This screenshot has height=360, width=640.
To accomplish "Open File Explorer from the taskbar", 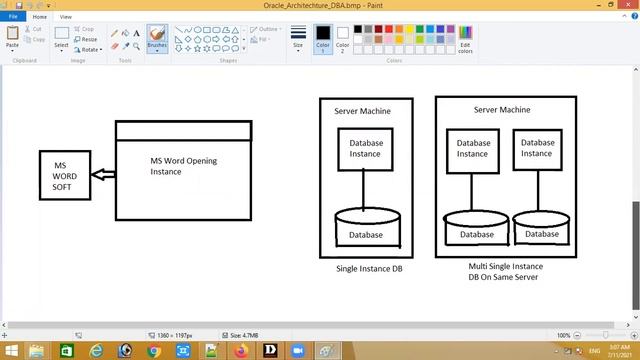I will click(x=37, y=351).
